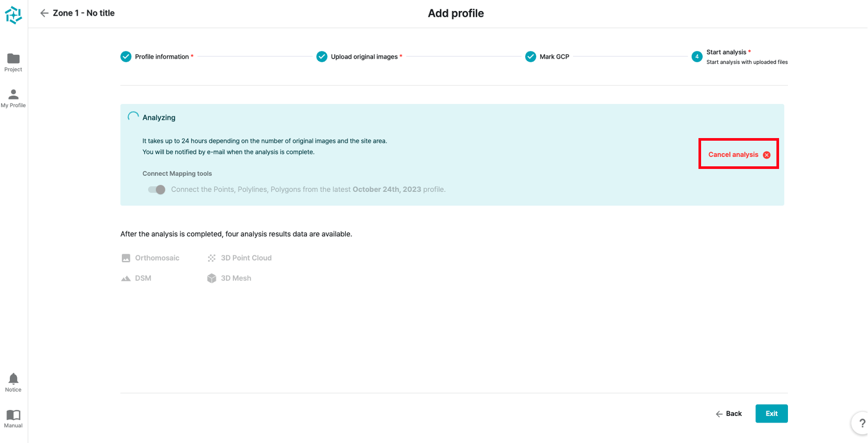Toggle the Connect Mapping tools switch

(x=156, y=189)
